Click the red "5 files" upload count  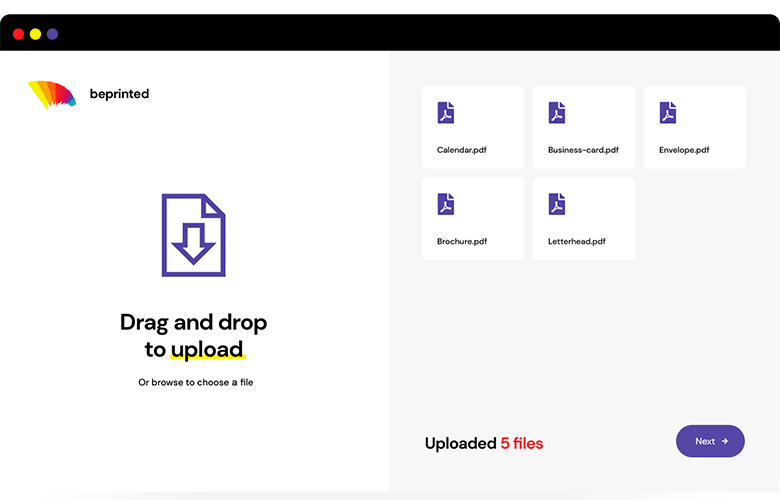[x=522, y=443]
